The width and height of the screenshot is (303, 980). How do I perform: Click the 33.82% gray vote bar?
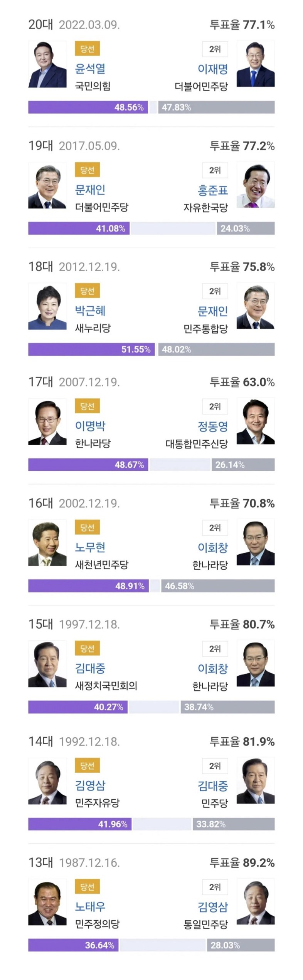(x=233, y=824)
